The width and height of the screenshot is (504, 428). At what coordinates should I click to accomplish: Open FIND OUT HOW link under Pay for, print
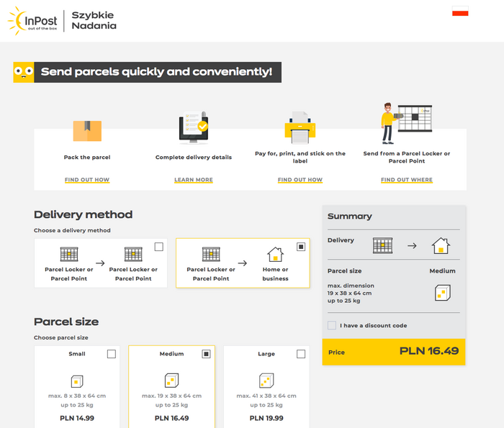coord(300,180)
